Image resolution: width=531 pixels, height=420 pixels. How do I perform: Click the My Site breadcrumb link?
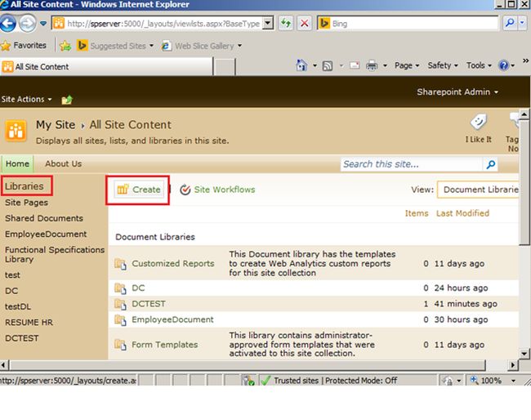[56, 125]
